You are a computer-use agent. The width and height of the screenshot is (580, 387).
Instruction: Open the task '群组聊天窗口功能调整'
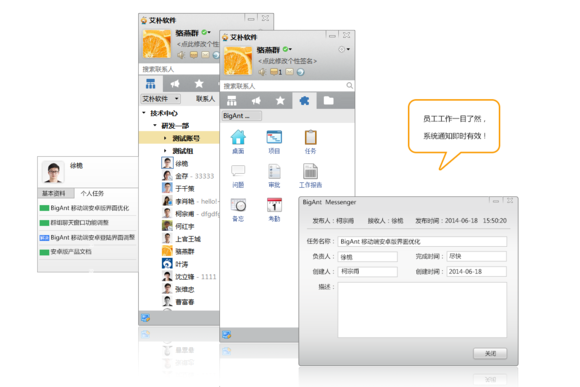(88, 222)
